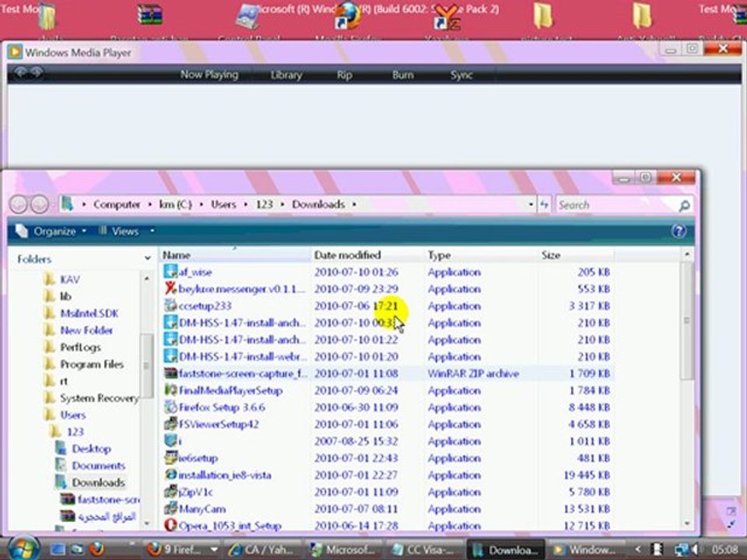
Task: Select KAV folder in tree
Action: pos(69,279)
